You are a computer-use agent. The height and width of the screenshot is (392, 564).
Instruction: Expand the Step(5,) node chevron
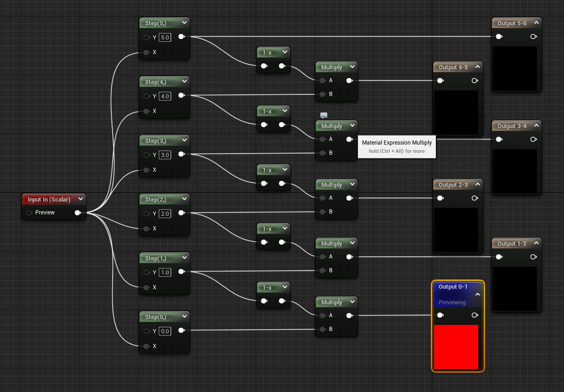[x=184, y=22]
